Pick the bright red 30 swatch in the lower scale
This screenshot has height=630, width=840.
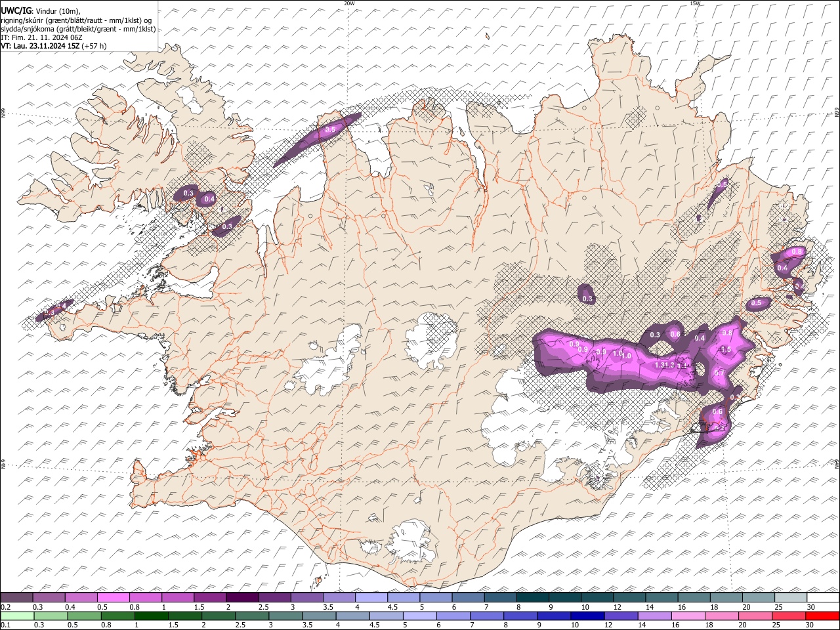[x=822, y=616]
